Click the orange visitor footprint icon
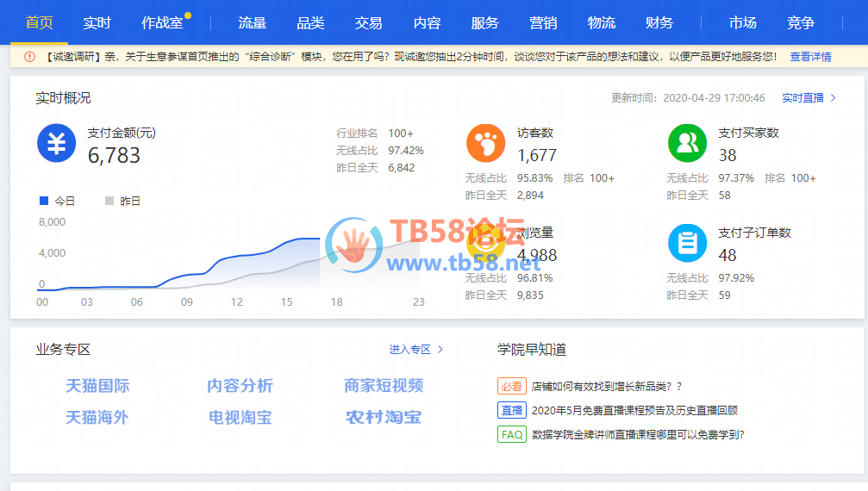Image resolution: width=868 pixels, height=491 pixels. [485, 143]
